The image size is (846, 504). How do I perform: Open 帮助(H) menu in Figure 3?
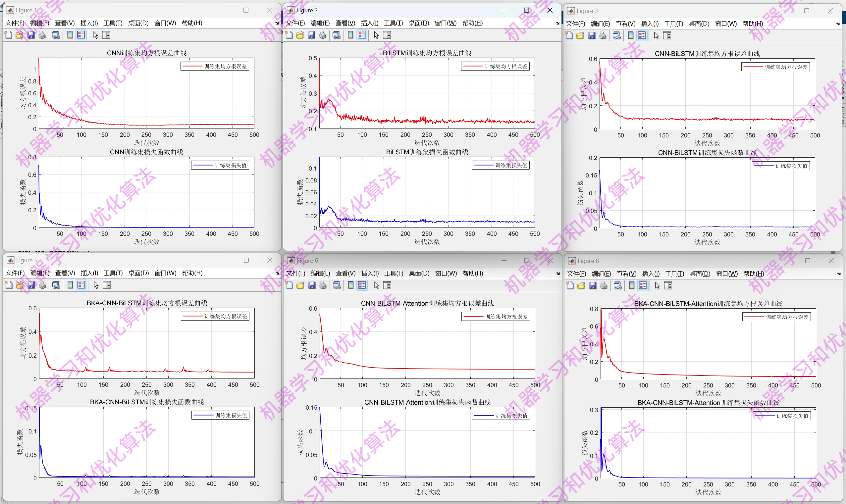tap(752, 24)
